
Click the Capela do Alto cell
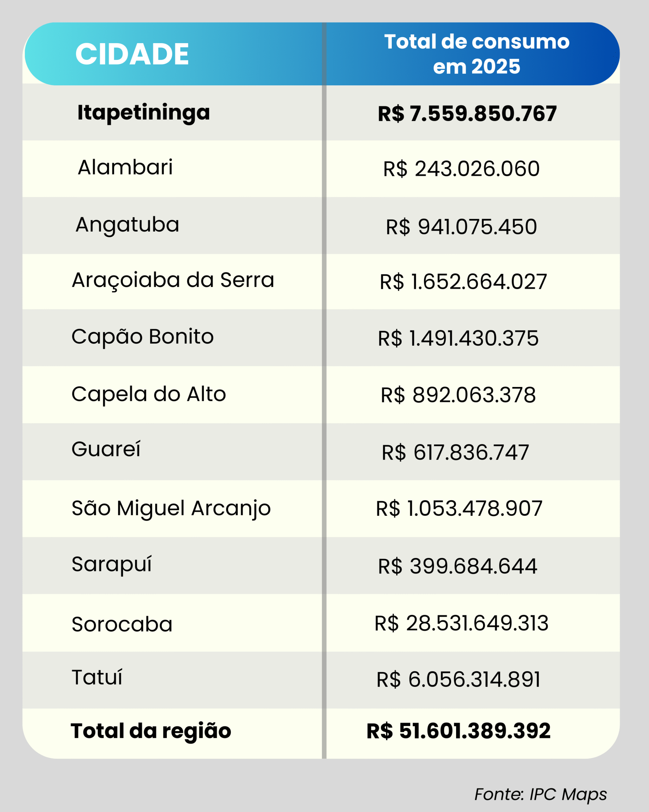[149, 394]
